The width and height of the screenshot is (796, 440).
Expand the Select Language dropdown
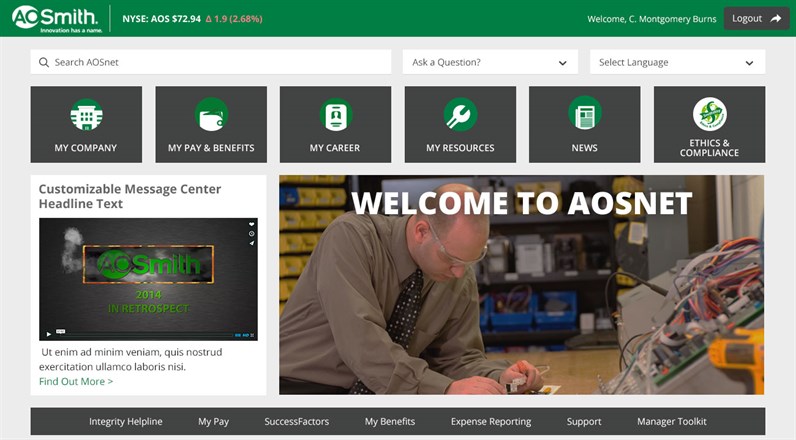(x=677, y=62)
